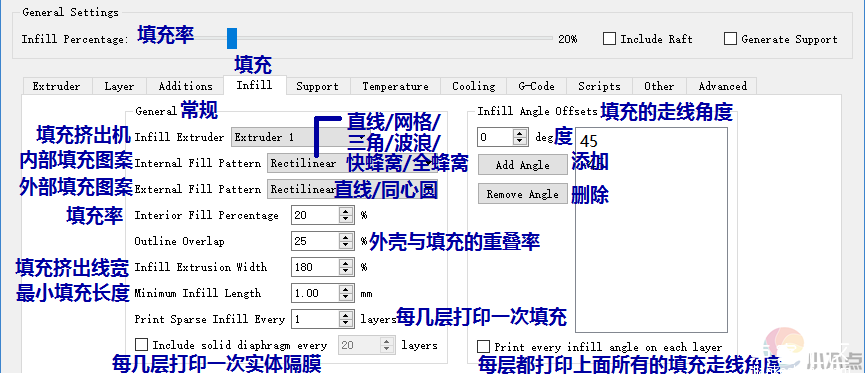Click the Print Sparse Infill Every spinner arrows

(345, 319)
